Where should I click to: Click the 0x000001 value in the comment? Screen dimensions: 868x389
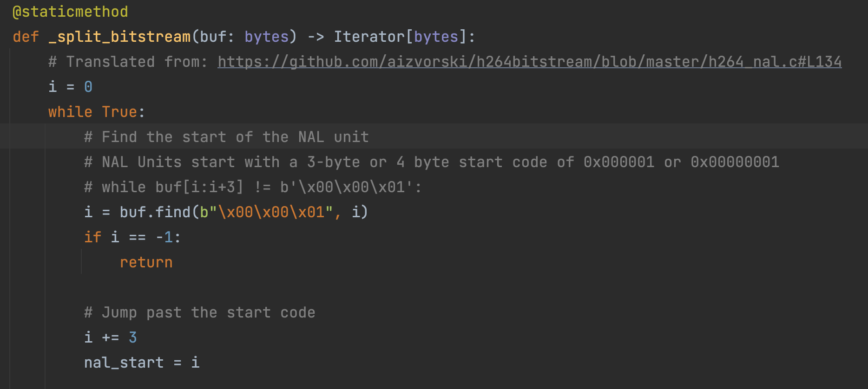618,162
